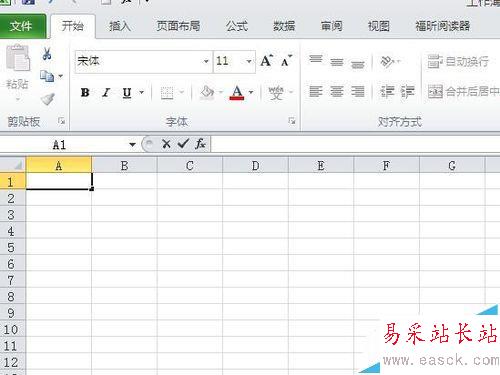Open text orientation dropdown arrow
The height and width of the screenshot is (375, 500).
(x=399, y=61)
